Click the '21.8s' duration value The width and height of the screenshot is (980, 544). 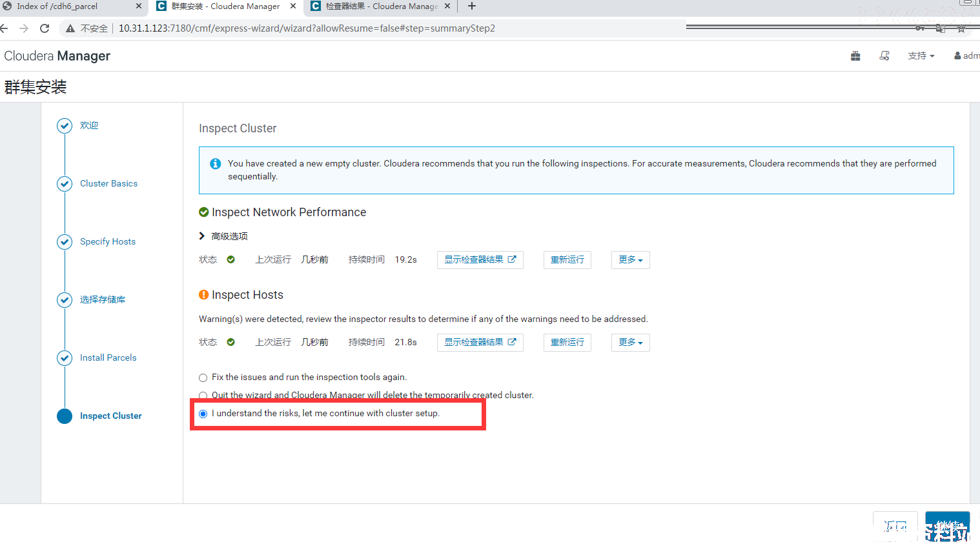[406, 343]
